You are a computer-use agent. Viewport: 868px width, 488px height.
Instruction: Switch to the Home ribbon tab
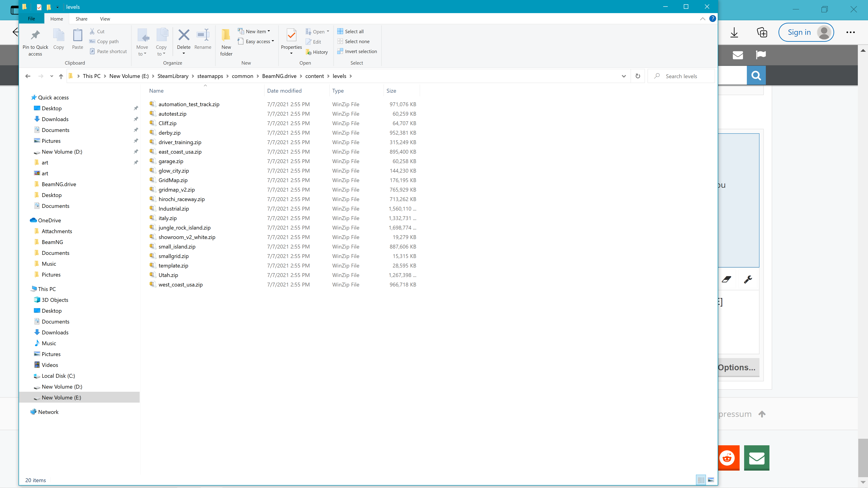click(x=57, y=19)
